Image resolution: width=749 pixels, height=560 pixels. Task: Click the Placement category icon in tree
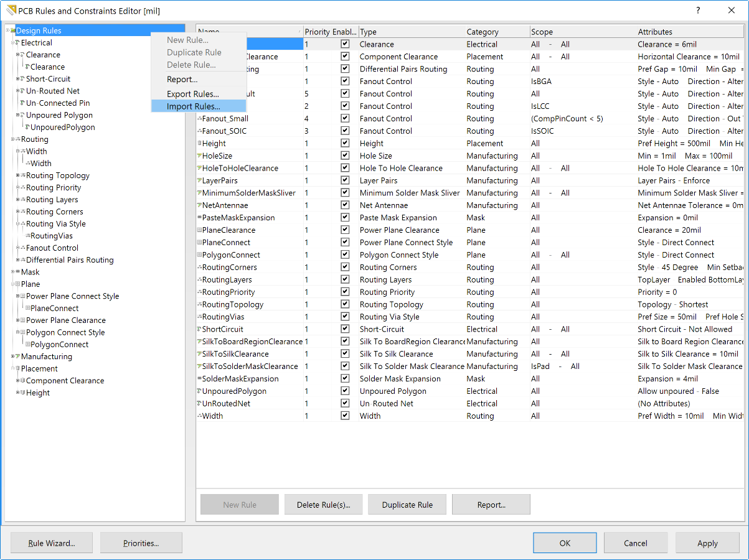tap(18, 368)
